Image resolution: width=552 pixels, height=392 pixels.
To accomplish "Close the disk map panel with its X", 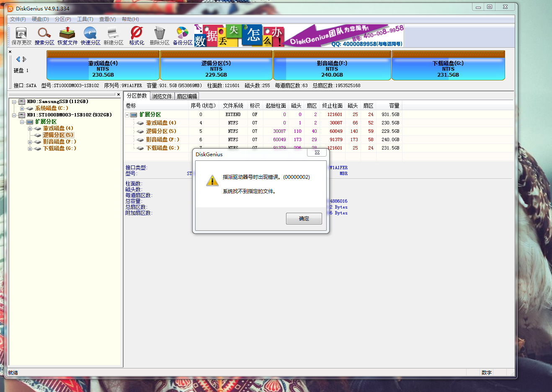I will (x=10, y=52).
